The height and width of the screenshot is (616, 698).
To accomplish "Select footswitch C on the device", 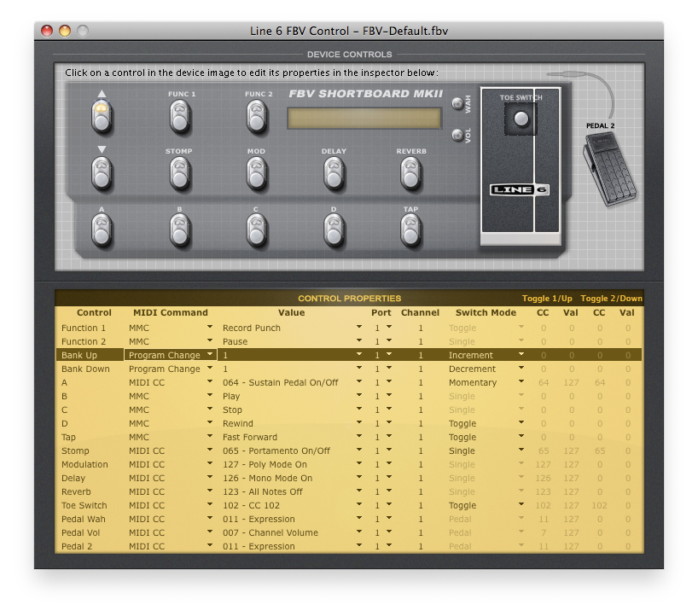I will tap(257, 230).
